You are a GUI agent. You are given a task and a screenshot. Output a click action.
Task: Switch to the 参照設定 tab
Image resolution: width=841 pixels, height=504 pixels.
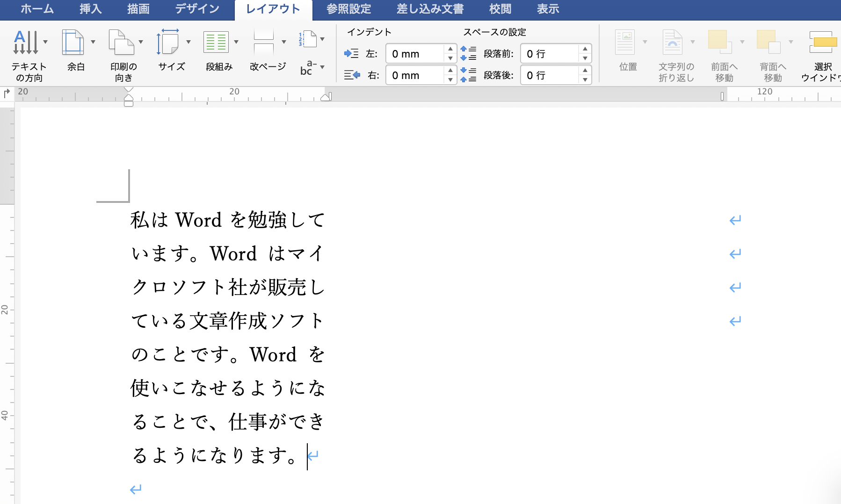349,9
